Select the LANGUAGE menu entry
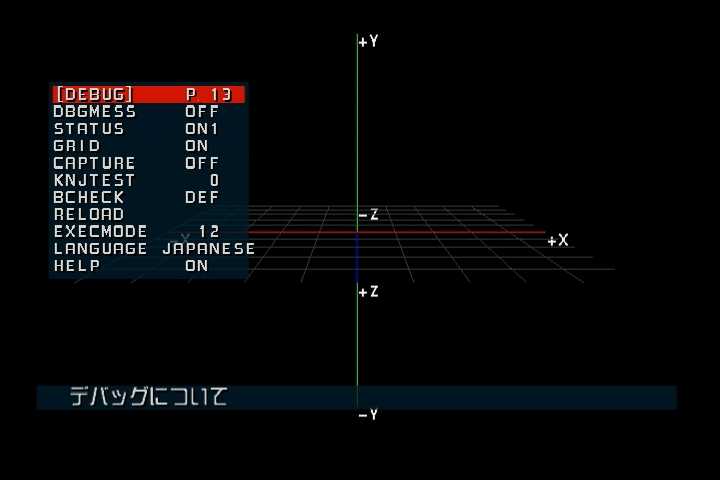720x480 pixels. [100, 248]
